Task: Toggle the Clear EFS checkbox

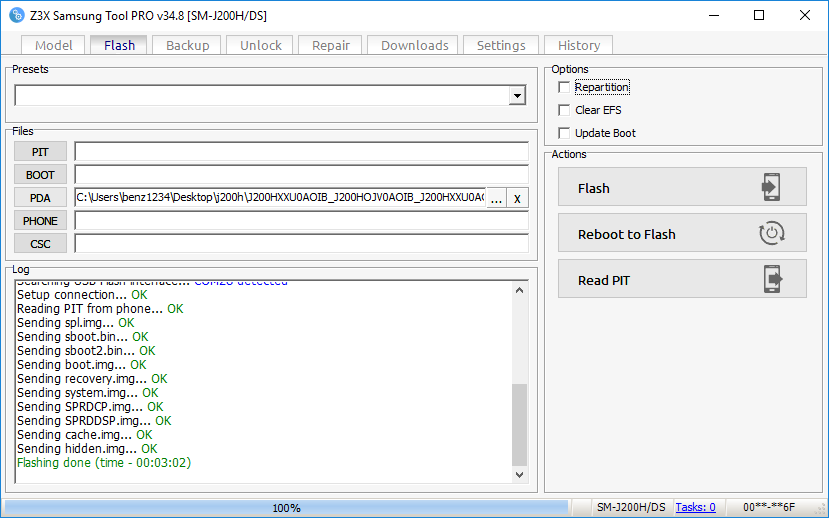Action: click(564, 110)
